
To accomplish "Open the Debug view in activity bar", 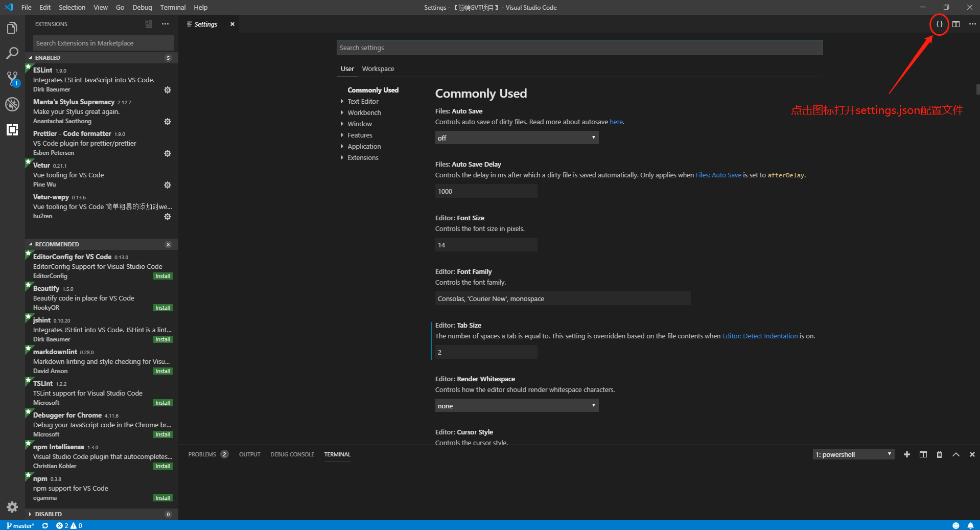I will tap(12, 104).
